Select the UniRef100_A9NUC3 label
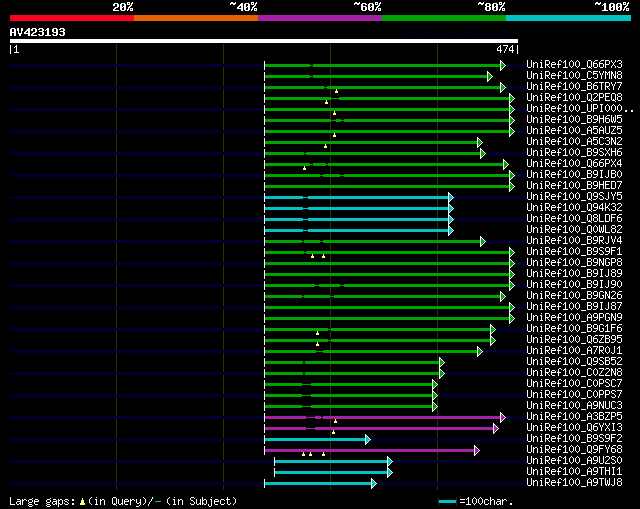Image resolution: width=640 pixels, height=509 pixels. (574, 406)
